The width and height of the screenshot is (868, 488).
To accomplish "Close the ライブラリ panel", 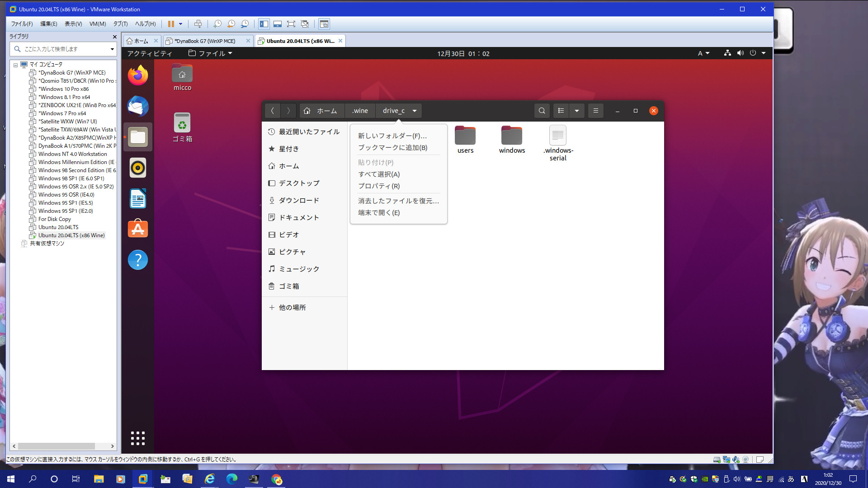I will pos(114,37).
